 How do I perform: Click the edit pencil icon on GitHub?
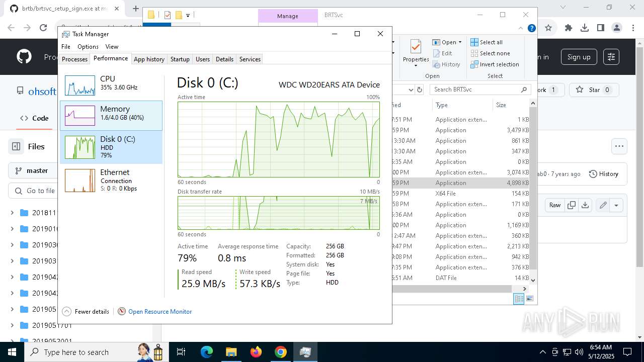603,205
